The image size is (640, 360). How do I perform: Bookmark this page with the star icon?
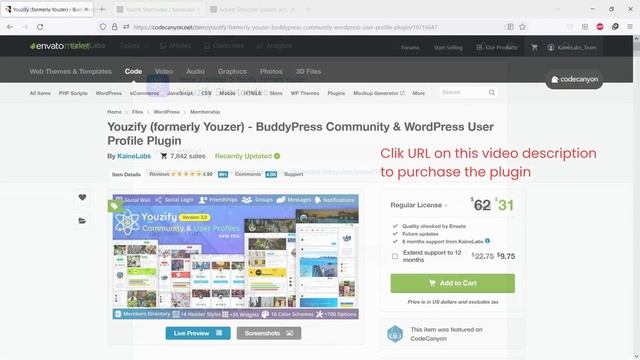[x=522, y=27]
